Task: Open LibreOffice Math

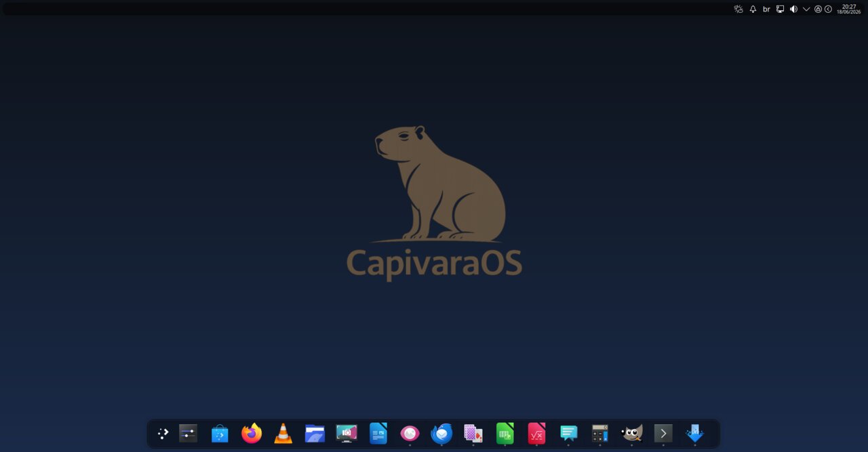Action: point(536,434)
